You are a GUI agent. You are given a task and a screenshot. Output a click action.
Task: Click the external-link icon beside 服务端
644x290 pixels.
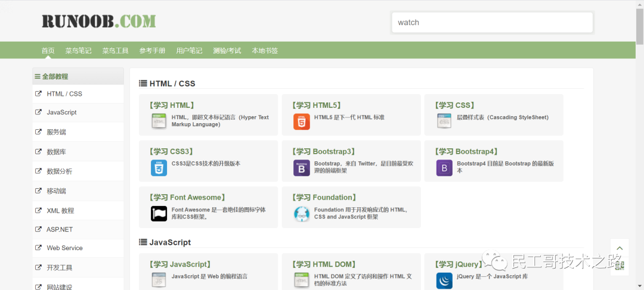click(x=39, y=132)
